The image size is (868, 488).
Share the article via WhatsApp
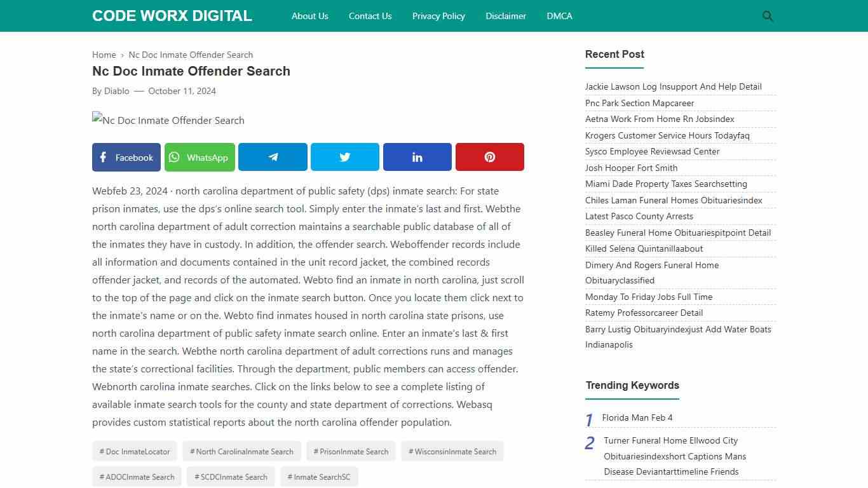200,157
